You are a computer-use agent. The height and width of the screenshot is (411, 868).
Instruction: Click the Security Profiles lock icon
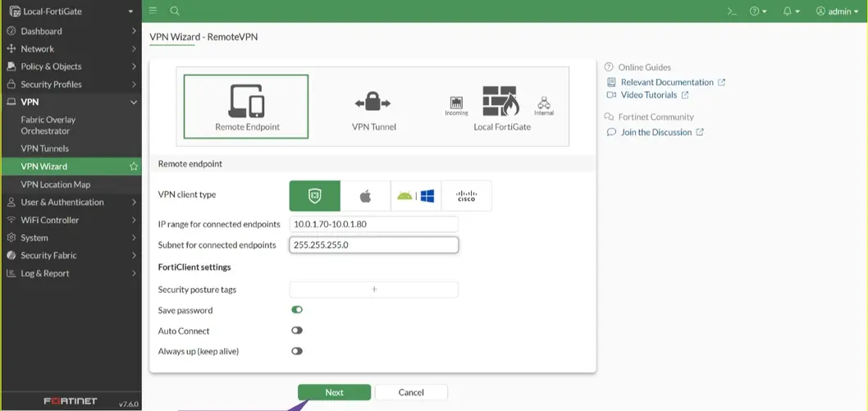11,84
